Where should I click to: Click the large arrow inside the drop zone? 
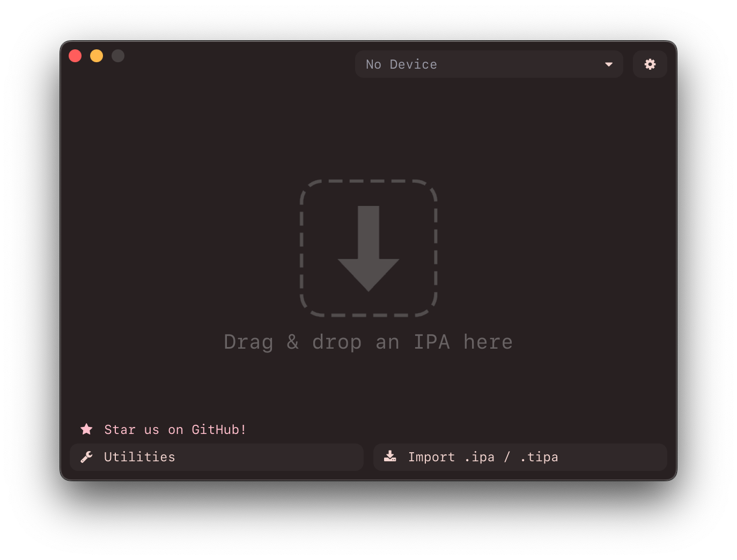point(368,248)
